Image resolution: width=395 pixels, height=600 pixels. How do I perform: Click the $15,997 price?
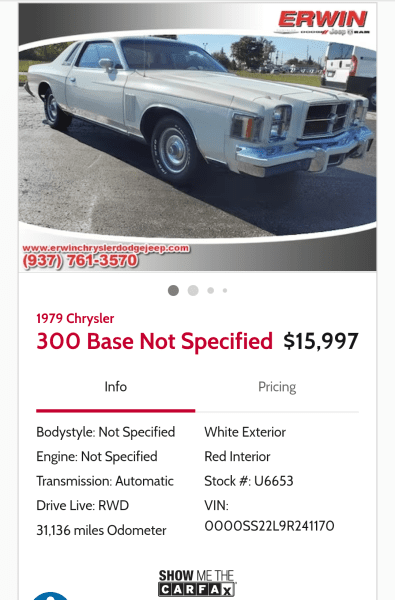coord(321,341)
